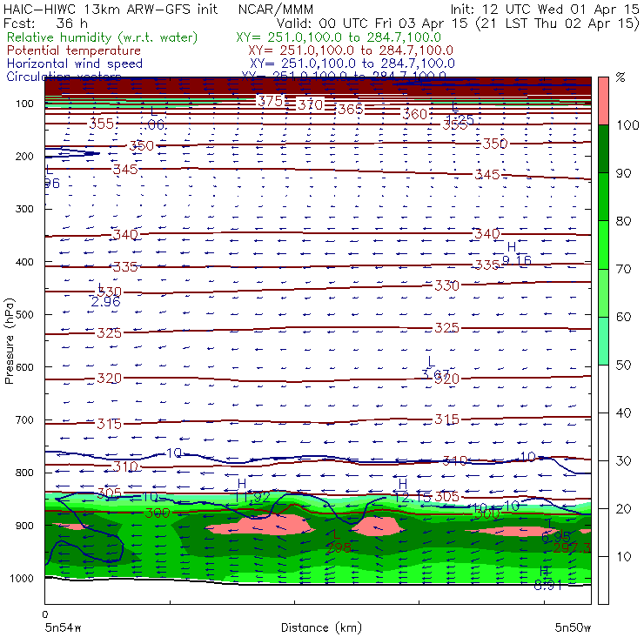Click the 'NCAR/MMM' header text

(x=276, y=9)
